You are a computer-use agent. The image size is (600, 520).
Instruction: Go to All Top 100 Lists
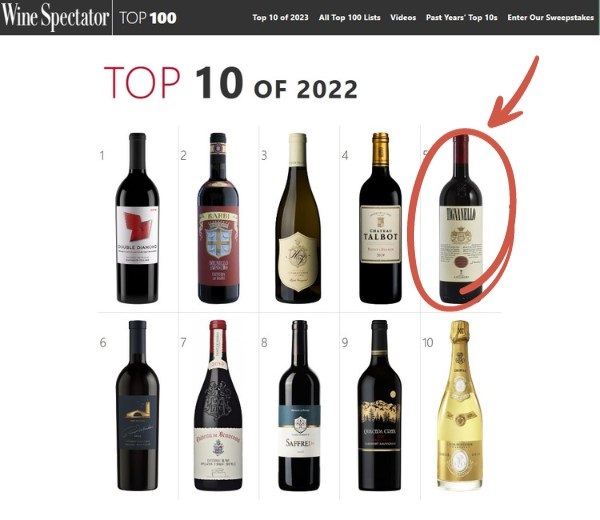349,18
